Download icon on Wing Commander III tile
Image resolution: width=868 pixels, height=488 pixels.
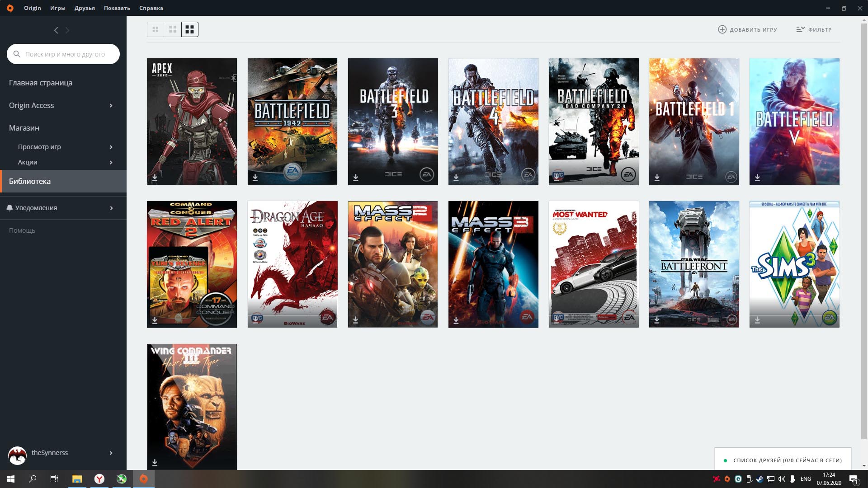[x=155, y=463]
